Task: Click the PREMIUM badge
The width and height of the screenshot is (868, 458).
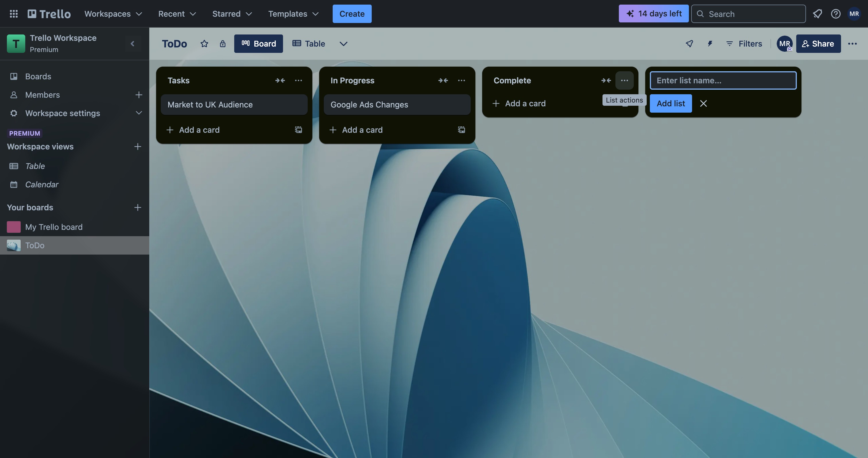Action: [25, 133]
